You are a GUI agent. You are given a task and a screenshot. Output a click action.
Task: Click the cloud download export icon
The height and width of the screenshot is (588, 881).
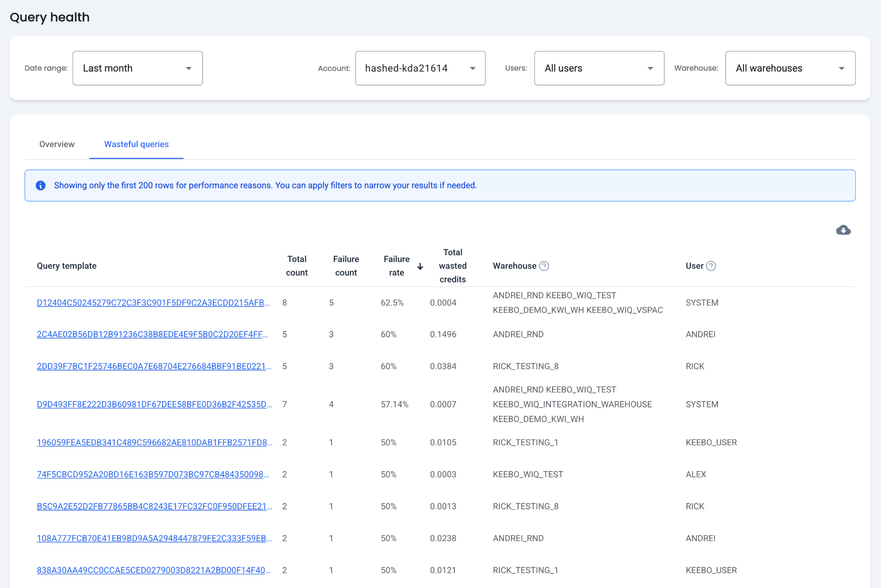(843, 230)
